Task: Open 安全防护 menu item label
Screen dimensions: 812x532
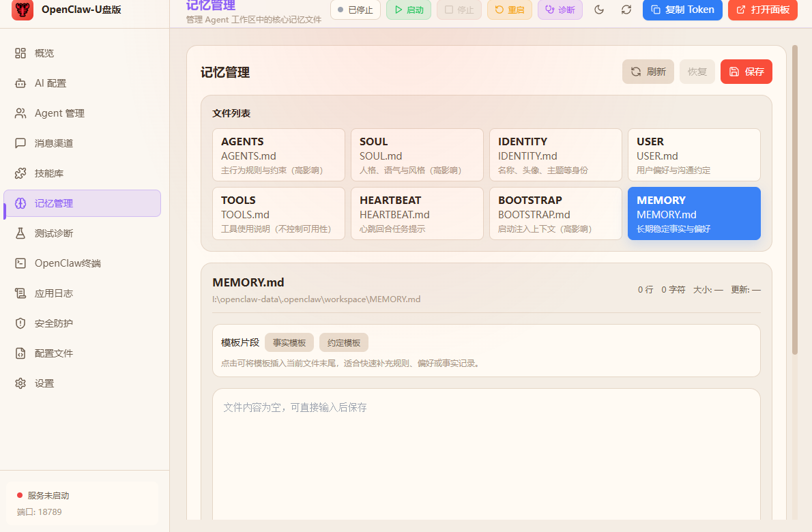Action: 54,323
